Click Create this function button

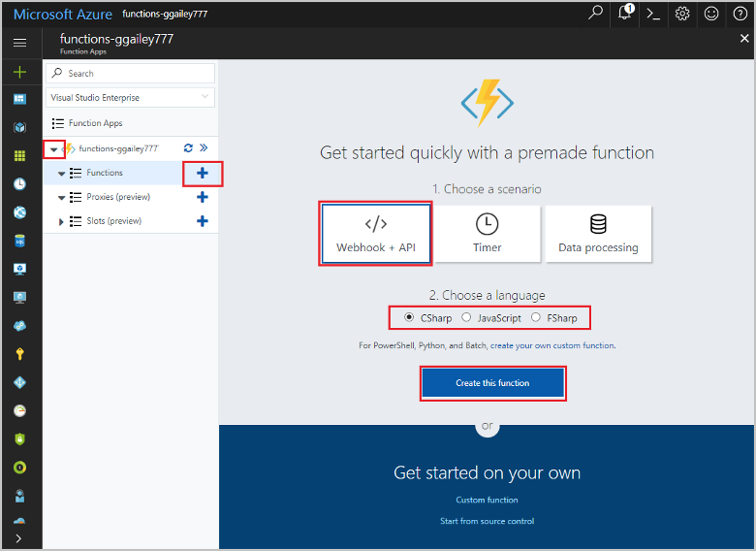(492, 383)
